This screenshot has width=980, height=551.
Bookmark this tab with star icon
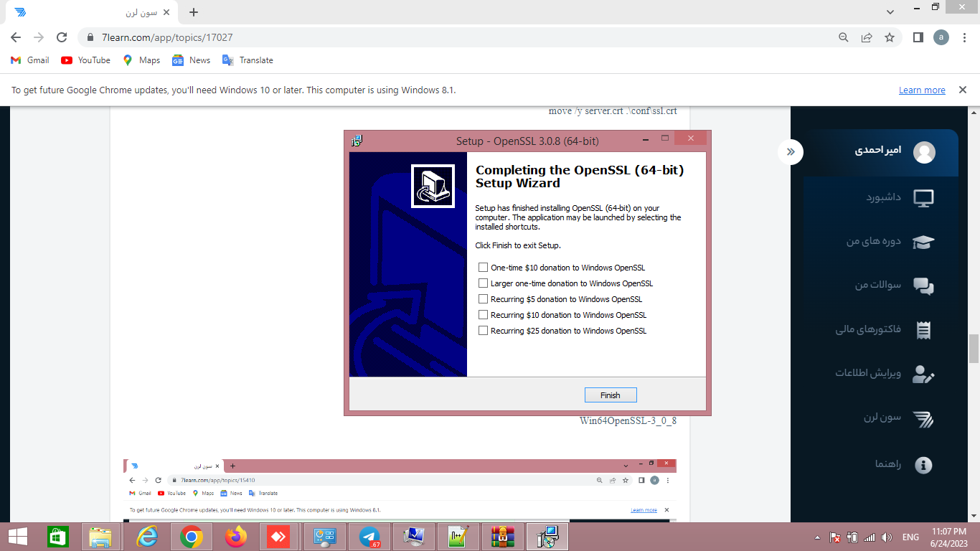pyautogui.click(x=890, y=37)
